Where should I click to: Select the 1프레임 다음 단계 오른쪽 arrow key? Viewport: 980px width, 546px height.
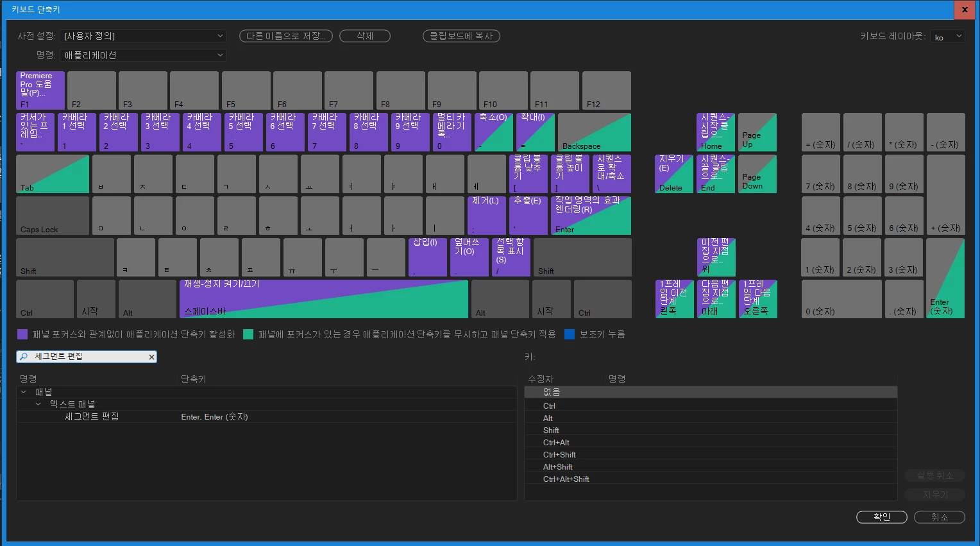pyautogui.click(x=758, y=299)
